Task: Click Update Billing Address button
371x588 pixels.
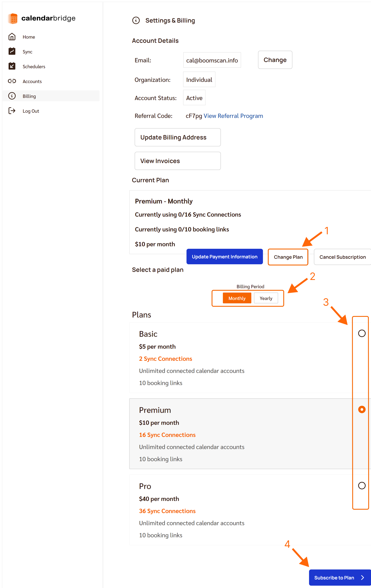Action: (x=178, y=137)
